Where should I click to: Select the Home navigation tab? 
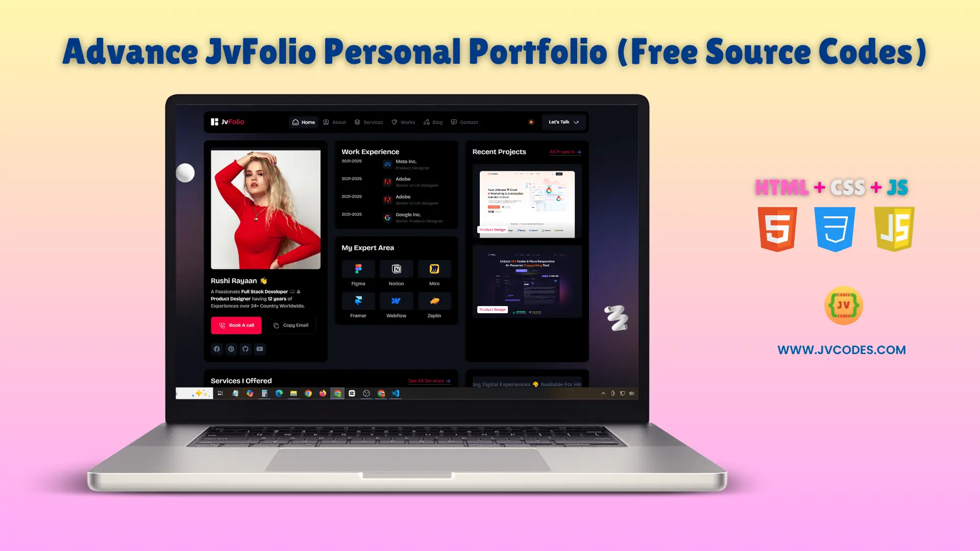tap(304, 122)
